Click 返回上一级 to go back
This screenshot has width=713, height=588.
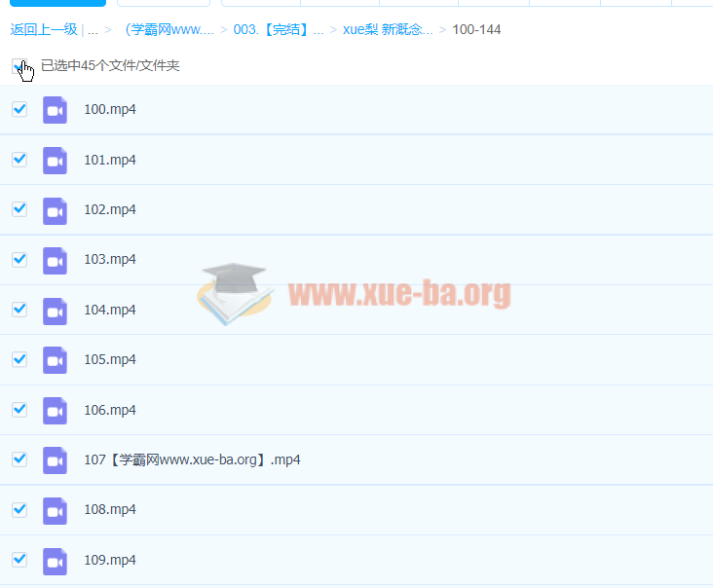[44, 29]
